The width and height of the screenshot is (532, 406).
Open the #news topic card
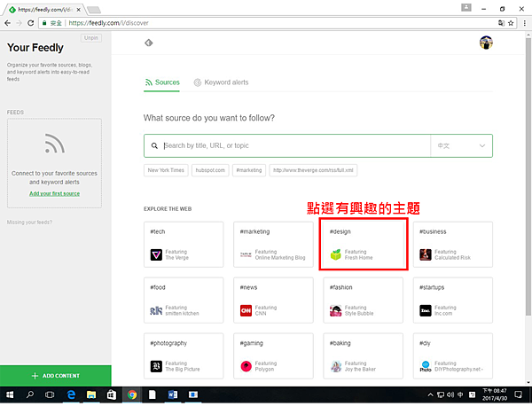(273, 301)
